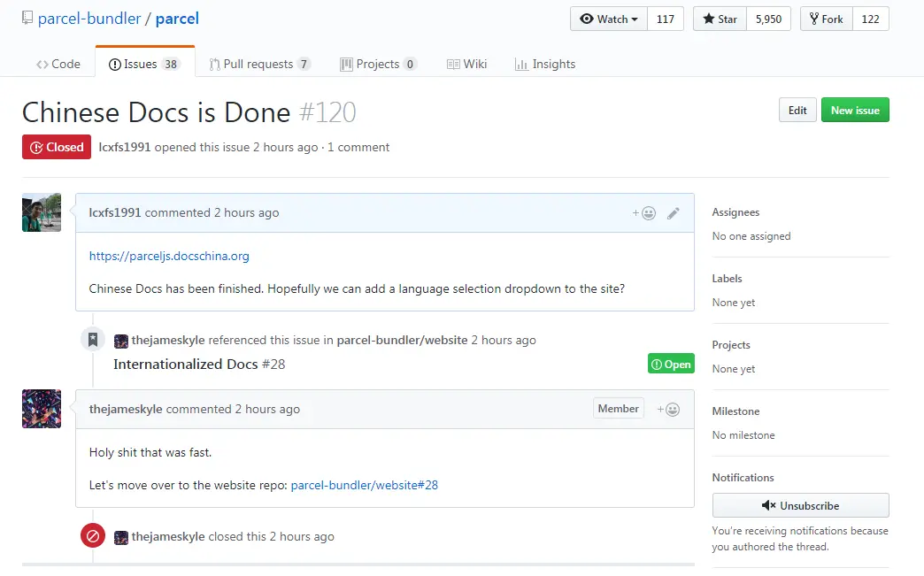Fork the repository with Fork button
924x576 pixels.
[826, 19]
